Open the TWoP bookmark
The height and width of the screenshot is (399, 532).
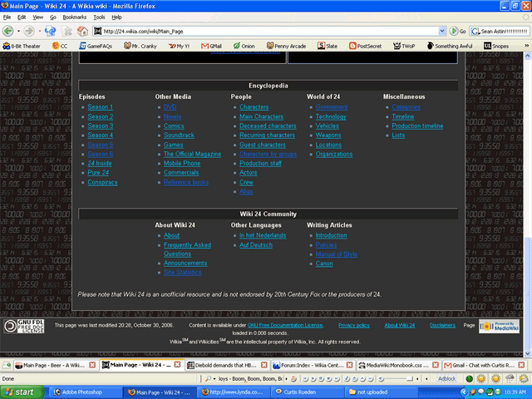click(404, 46)
